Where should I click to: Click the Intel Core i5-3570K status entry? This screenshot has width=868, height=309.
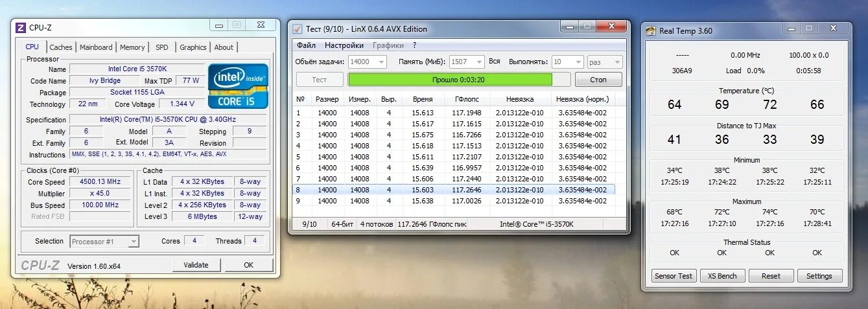click(536, 224)
